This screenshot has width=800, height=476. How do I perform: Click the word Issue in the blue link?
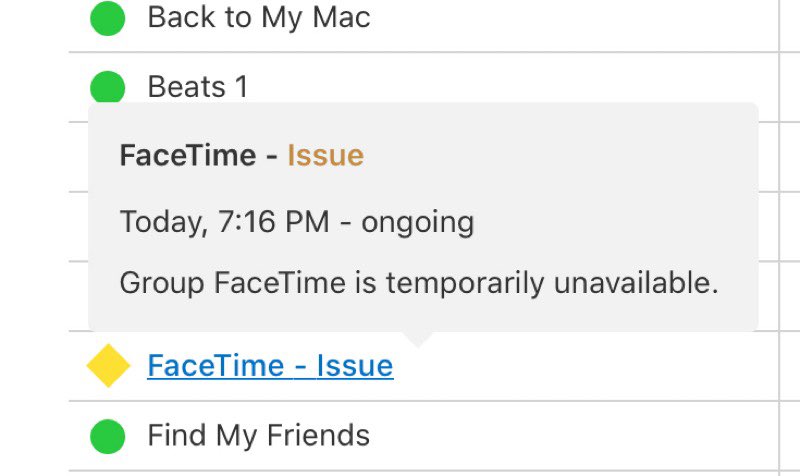pyautogui.click(x=355, y=366)
